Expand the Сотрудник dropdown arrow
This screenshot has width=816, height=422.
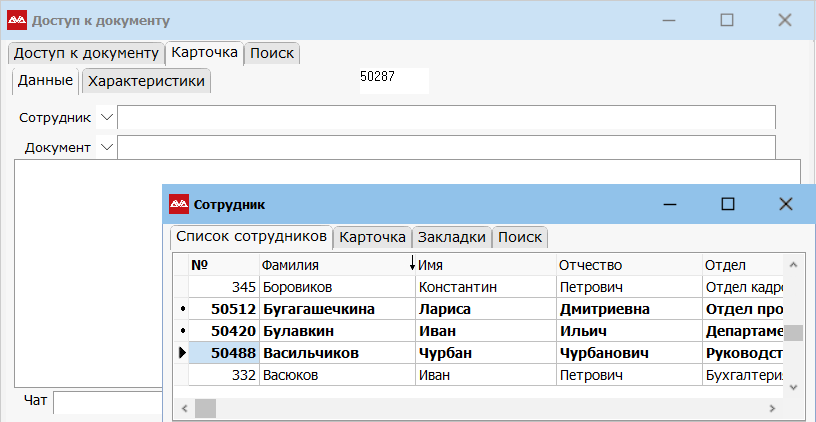pos(107,118)
